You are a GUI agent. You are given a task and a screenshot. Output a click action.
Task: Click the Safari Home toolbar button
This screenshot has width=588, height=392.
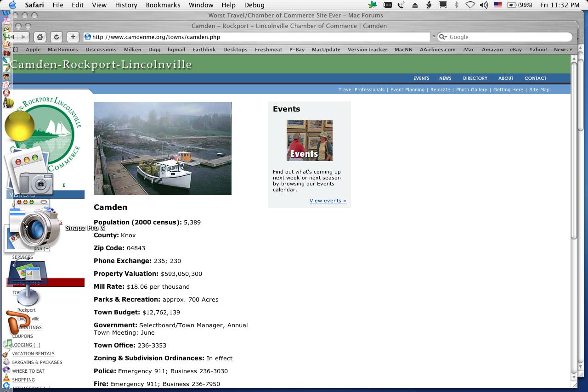point(40,37)
